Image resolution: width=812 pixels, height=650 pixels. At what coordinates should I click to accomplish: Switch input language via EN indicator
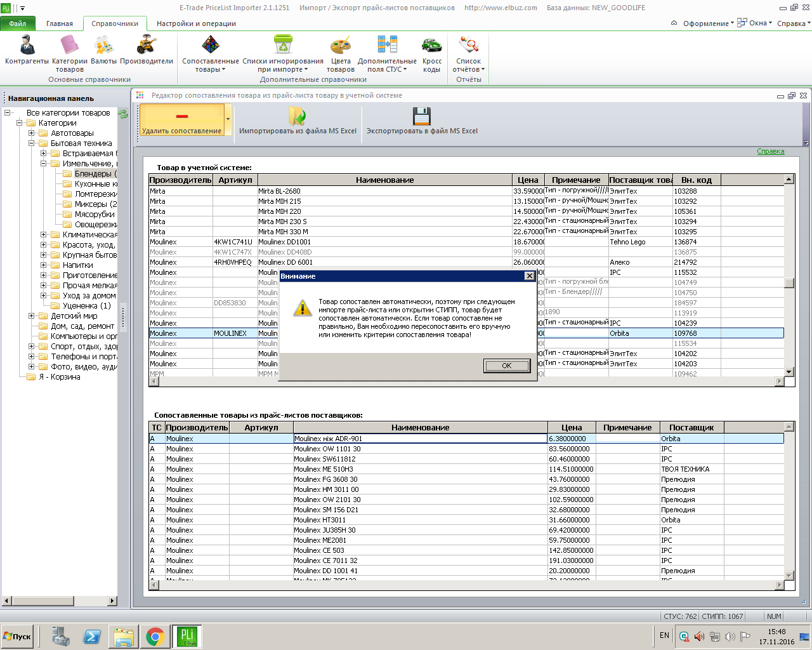click(664, 635)
